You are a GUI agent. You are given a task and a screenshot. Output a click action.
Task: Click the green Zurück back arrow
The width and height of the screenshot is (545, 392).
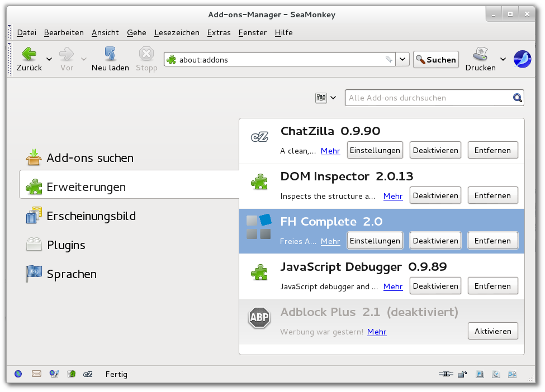[29, 54]
